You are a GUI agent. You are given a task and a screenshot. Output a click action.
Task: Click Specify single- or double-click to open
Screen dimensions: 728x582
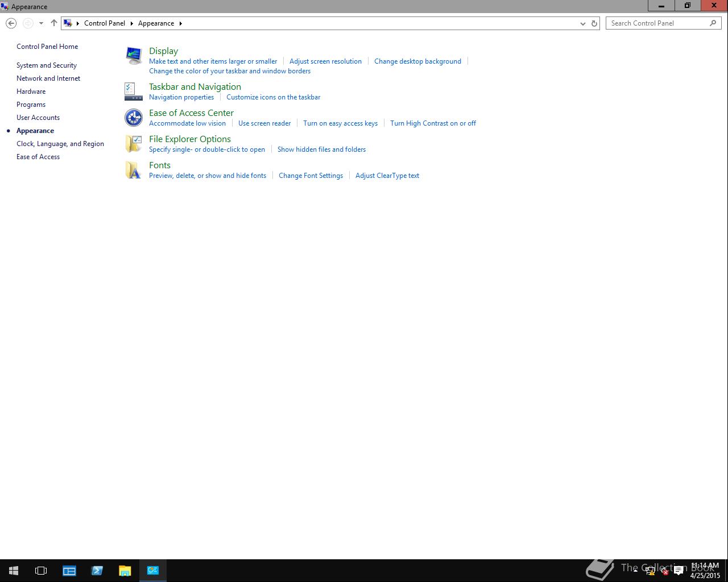click(207, 149)
